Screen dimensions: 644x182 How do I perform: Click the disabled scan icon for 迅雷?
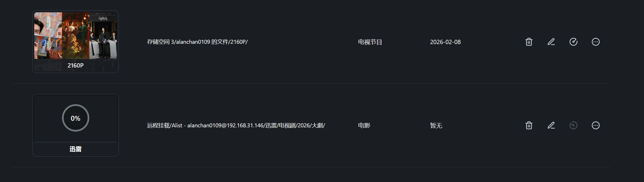[x=573, y=125]
